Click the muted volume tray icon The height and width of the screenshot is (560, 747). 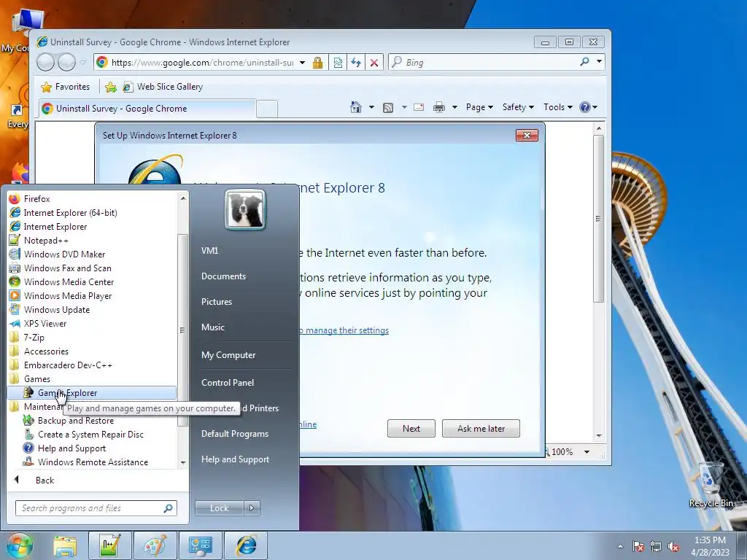673,546
